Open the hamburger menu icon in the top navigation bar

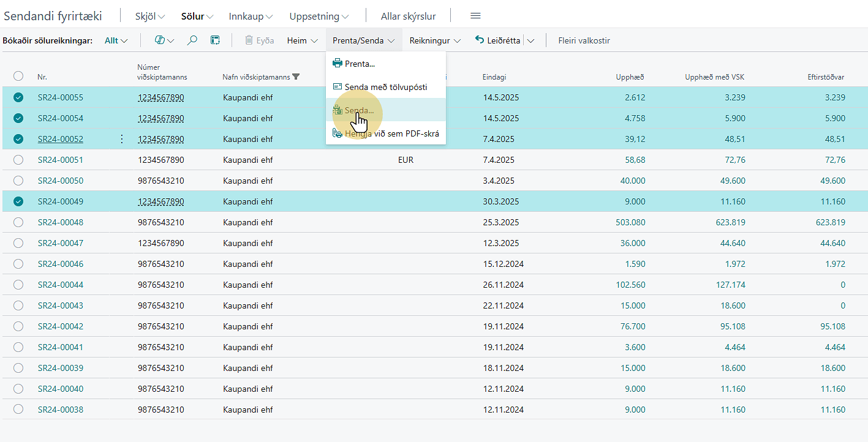[x=475, y=16]
